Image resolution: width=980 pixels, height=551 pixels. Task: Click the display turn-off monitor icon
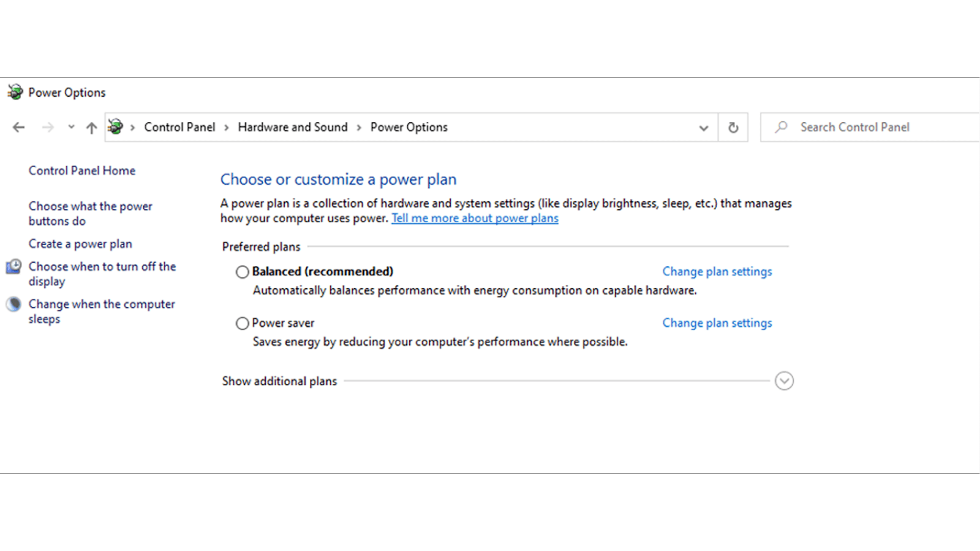point(13,267)
